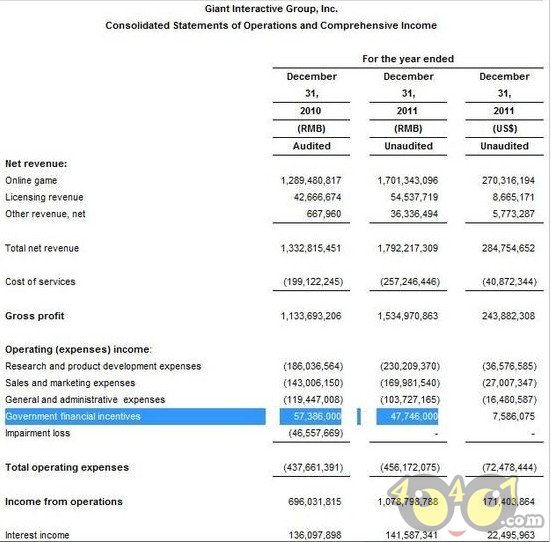Select 'Sales and marketing expenses' label
Viewport: 551px width, 542px height.
[x=70, y=383]
